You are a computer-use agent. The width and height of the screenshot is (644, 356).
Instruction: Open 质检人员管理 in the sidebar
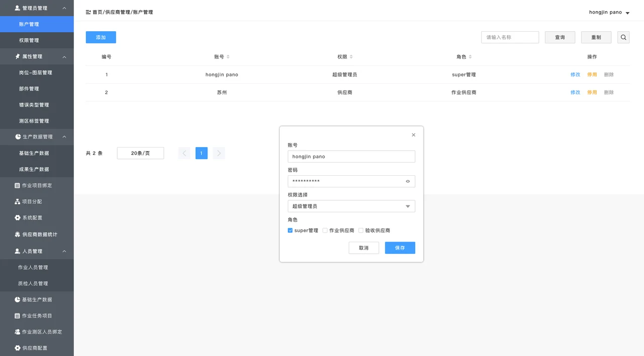coord(37,283)
